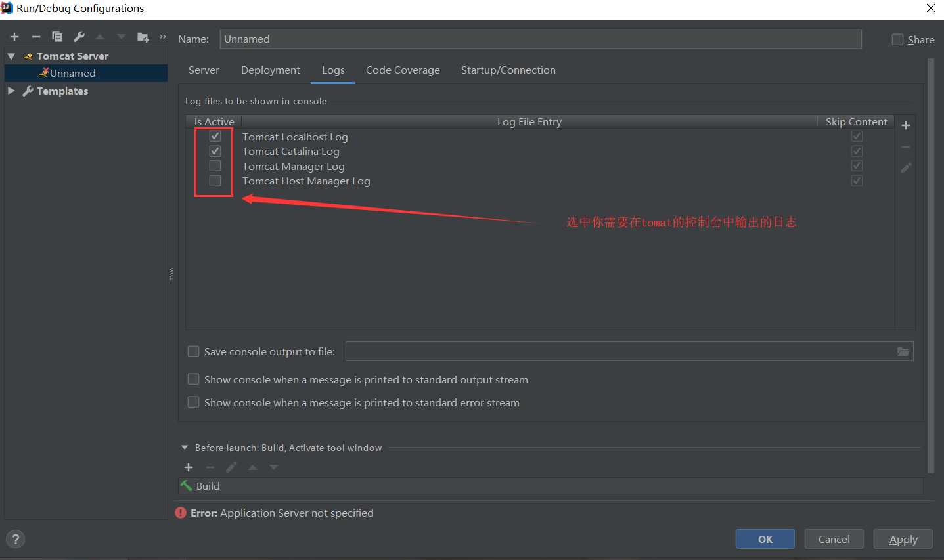
Task: Add a new run configuration with the plus icon
Action: [14, 37]
